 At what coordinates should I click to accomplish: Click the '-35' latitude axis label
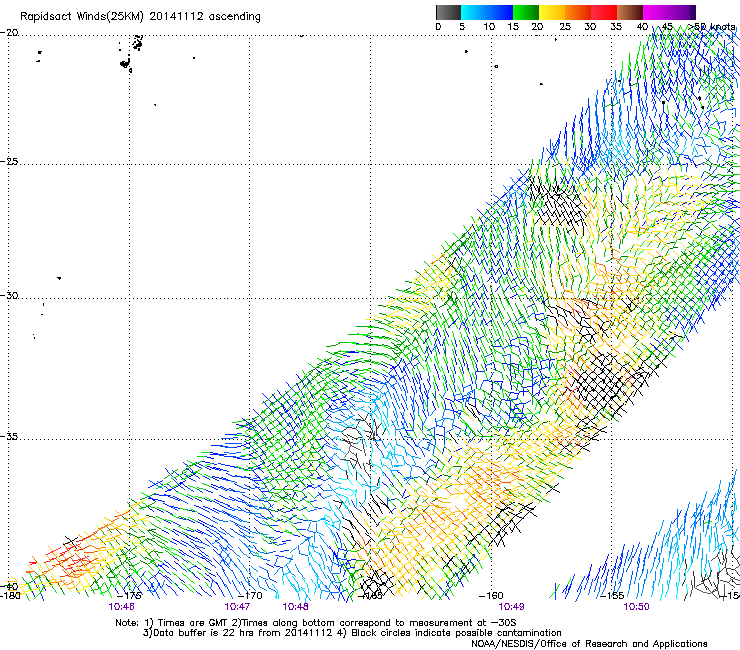(9, 436)
